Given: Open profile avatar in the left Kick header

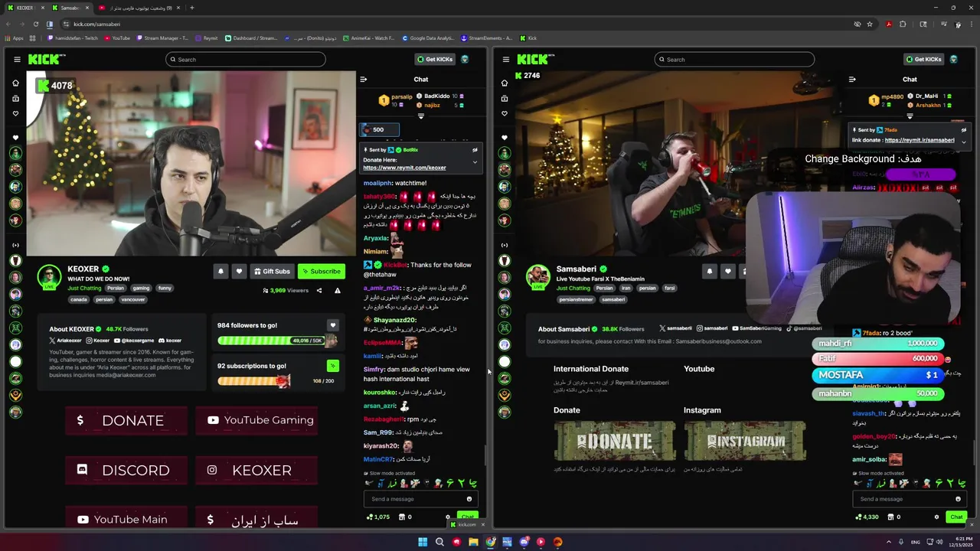Looking at the screenshot, I should [x=465, y=59].
